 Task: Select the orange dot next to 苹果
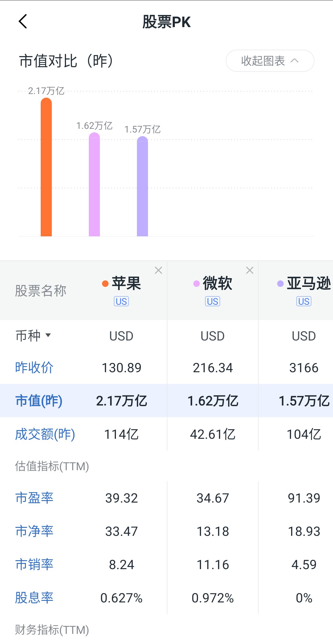click(105, 283)
